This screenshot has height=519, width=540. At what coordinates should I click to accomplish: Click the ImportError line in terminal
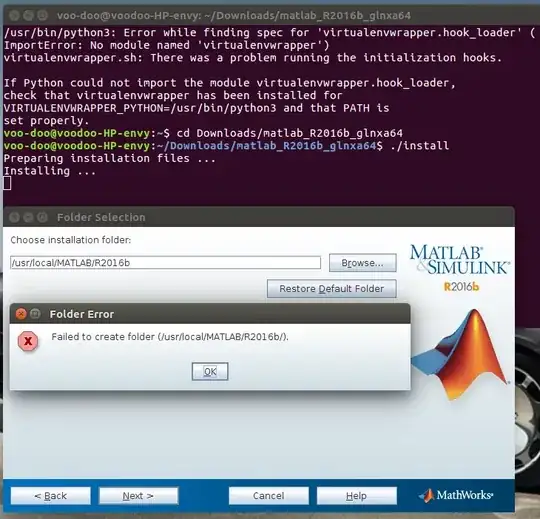(166, 45)
